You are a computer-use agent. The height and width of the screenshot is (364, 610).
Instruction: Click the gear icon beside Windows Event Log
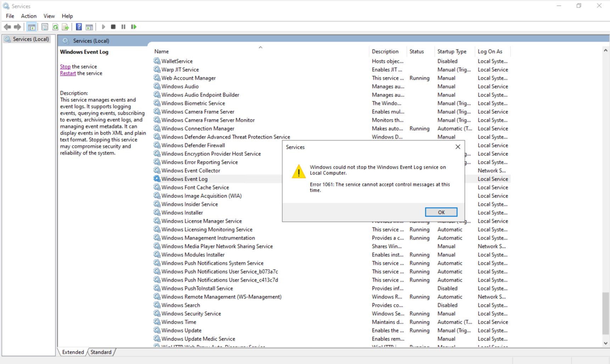click(157, 179)
